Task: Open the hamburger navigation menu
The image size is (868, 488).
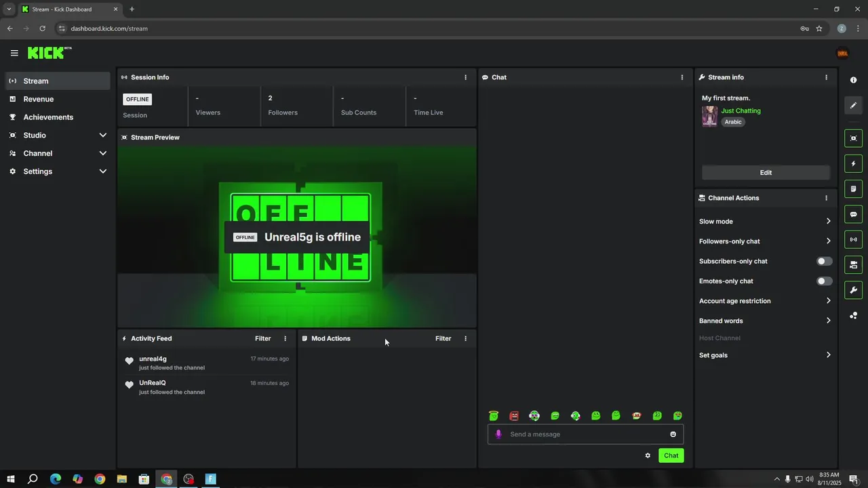Action: [14, 53]
